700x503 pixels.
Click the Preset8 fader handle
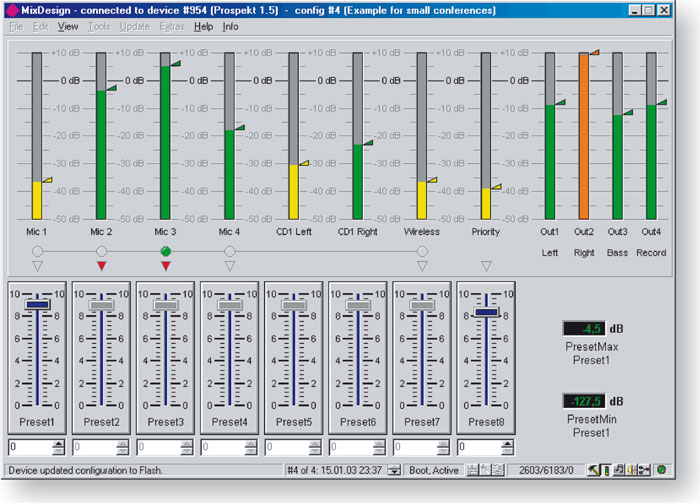click(486, 312)
